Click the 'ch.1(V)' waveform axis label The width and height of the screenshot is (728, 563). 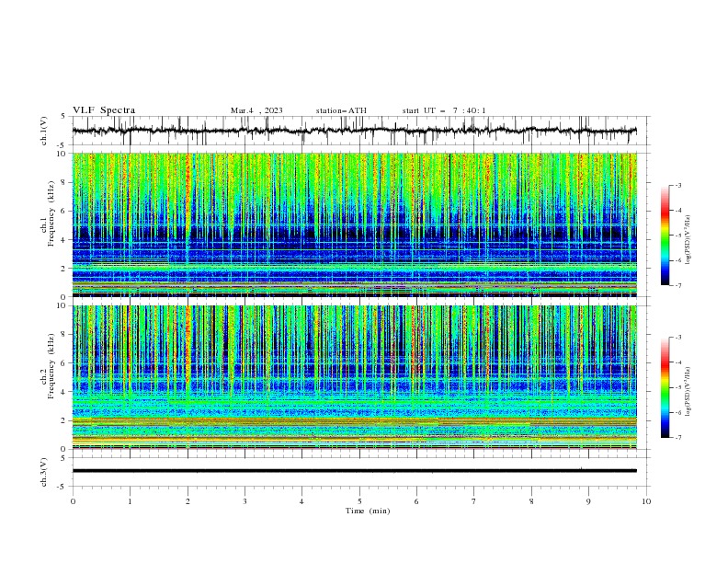44,131
